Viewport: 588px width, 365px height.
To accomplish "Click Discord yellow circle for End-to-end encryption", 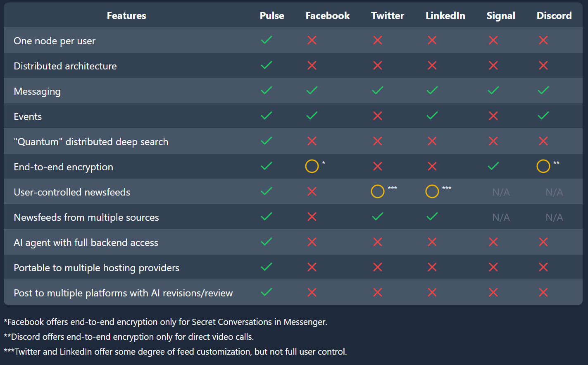I will point(543,166).
